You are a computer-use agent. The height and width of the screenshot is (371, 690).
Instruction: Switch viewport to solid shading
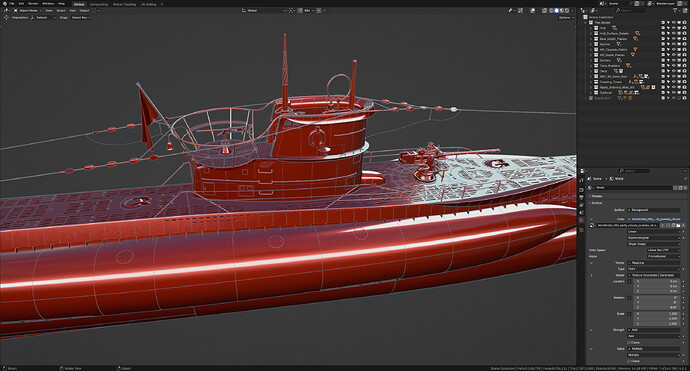point(556,11)
